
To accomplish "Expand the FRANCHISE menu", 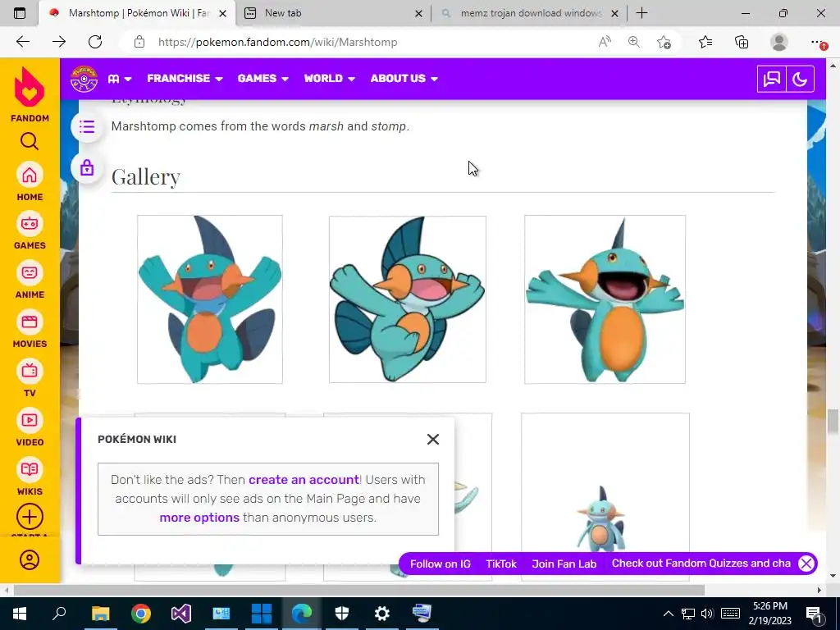I will pyautogui.click(x=185, y=79).
